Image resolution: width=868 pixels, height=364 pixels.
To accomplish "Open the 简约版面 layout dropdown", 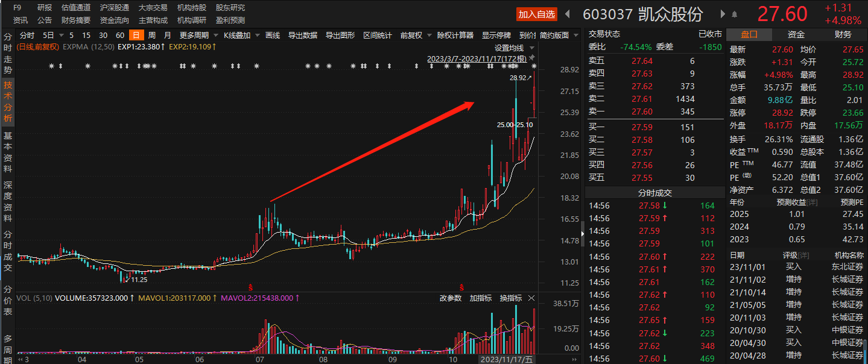I will 557,36.
